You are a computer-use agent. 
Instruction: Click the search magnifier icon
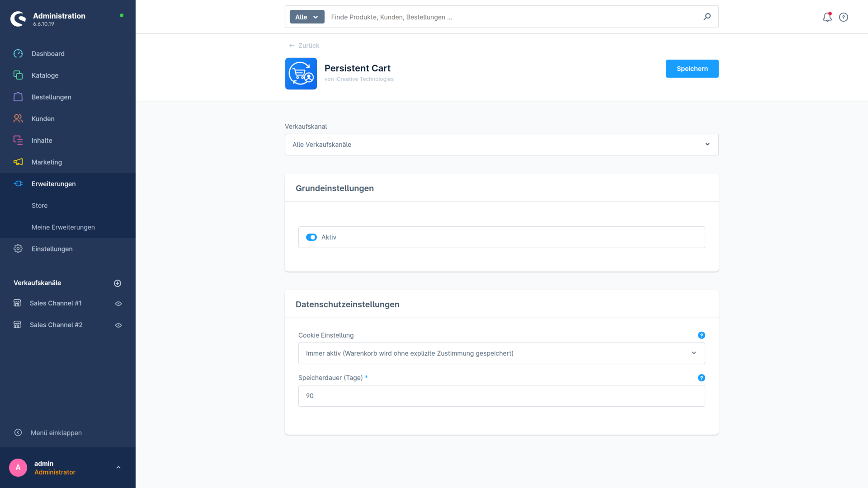coord(707,17)
